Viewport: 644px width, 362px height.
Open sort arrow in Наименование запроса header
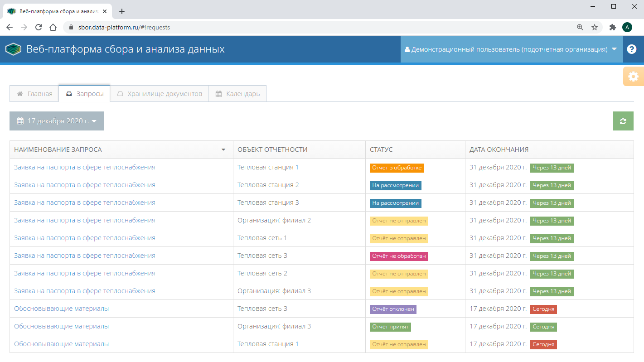223,150
